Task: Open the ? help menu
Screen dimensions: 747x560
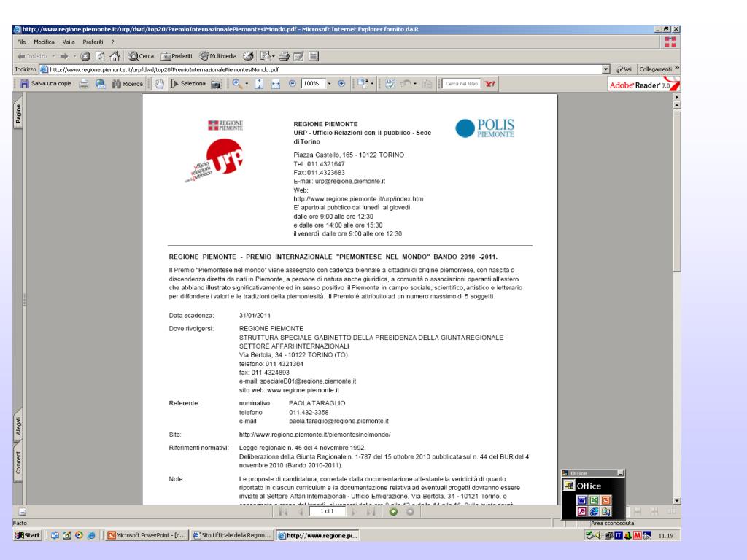Action: (x=112, y=42)
